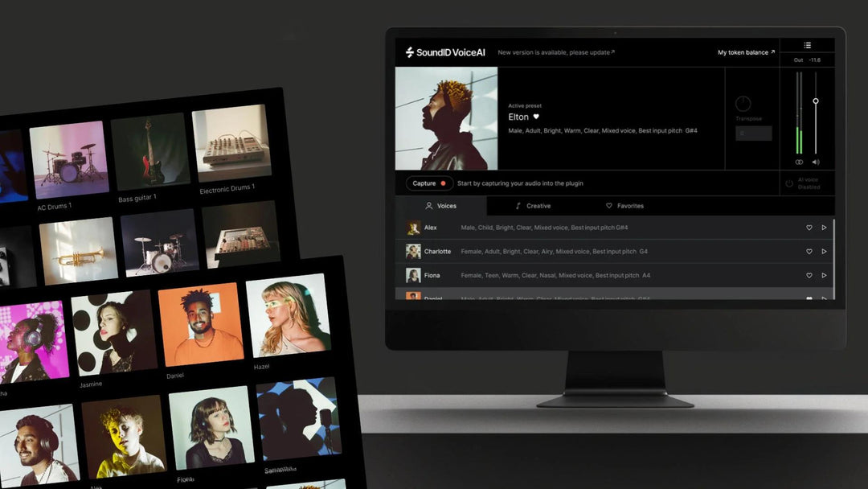Viewport: 868px width, 489px height.
Task: Toggle the stereo link icon under meters
Action: (x=799, y=162)
